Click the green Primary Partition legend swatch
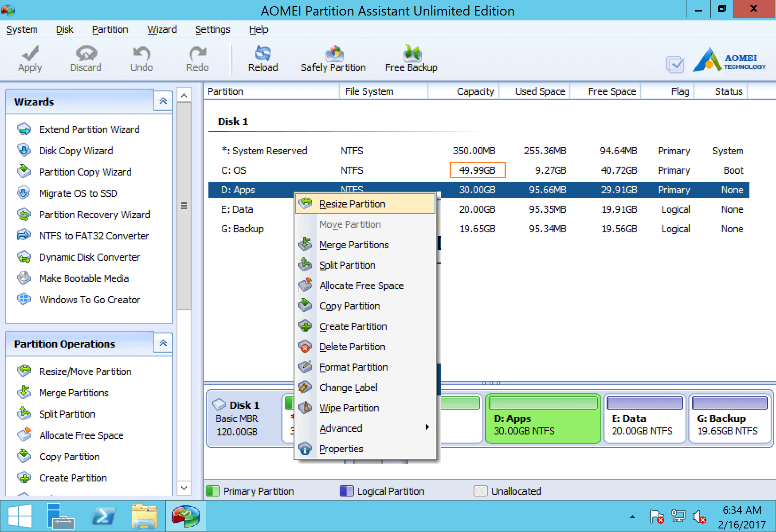Image resolution: width=776 pixels, height=532 pixels. pos(213,491)
